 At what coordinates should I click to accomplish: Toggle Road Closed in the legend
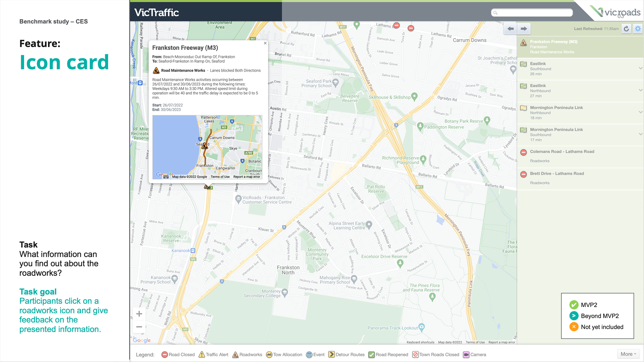tap(178, 355)
